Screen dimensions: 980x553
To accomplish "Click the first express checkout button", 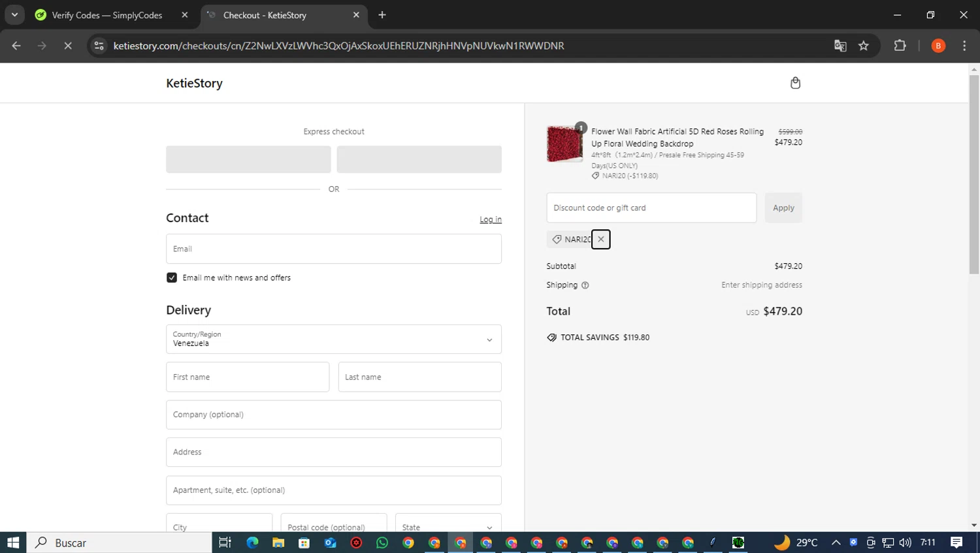I will (248, 159).
